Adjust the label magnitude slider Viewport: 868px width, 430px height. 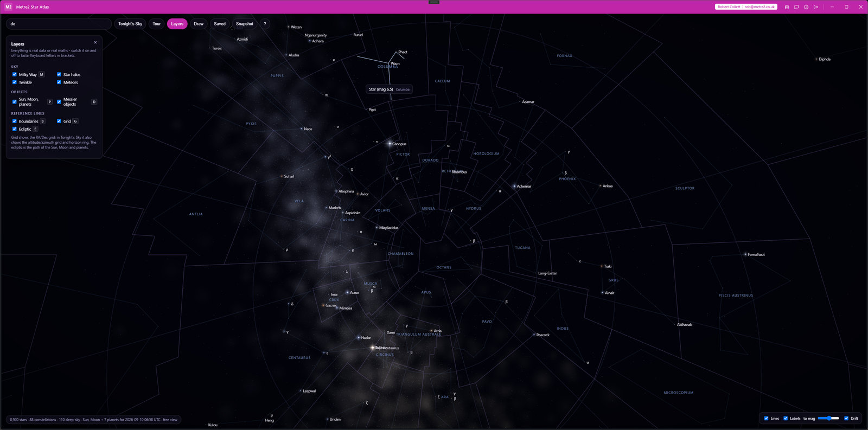tap(828, 418)
